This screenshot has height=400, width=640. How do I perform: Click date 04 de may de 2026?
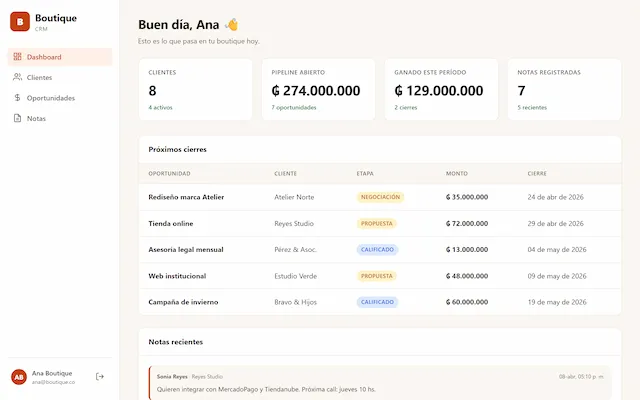(557, 250)
